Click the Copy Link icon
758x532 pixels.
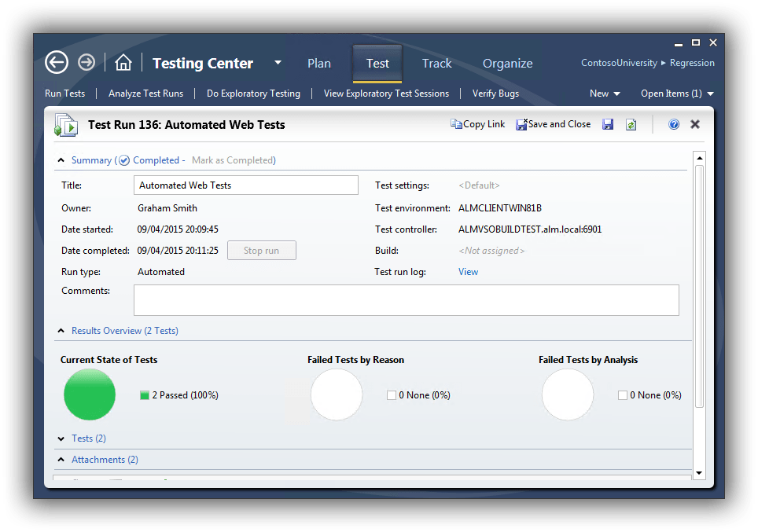[x=456, y=124]
